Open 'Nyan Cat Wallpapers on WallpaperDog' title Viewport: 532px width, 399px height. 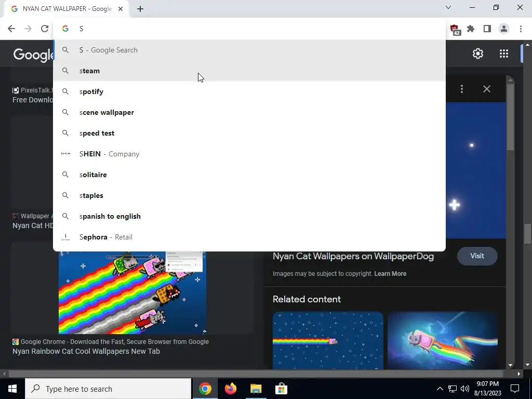point(353,256)
